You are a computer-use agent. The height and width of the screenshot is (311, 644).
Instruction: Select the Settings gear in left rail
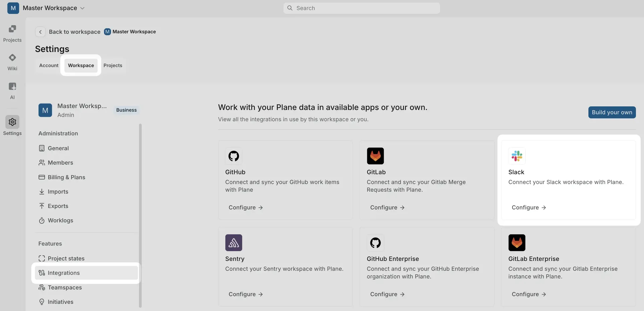coord(12,122)
